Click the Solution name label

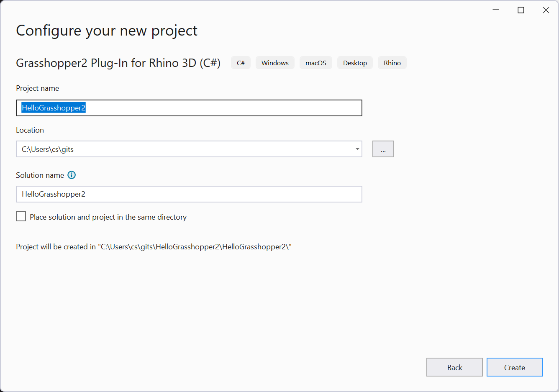coord(40,175)
